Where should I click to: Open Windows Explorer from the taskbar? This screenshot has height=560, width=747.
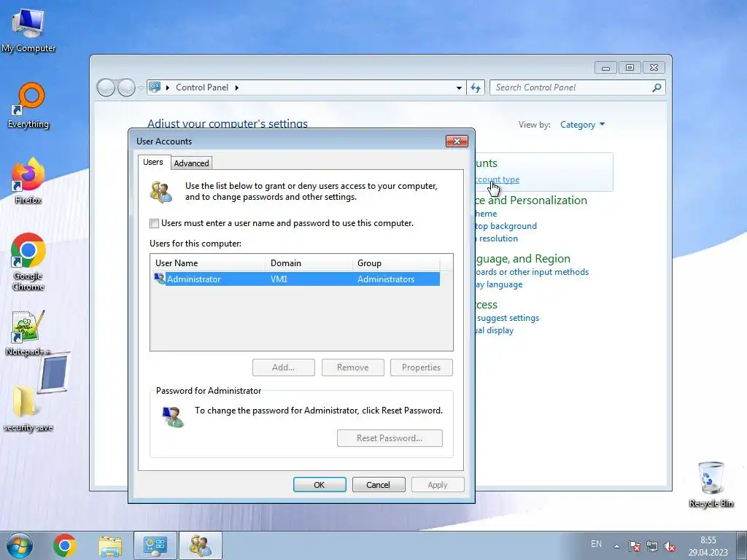pos(110,545)
